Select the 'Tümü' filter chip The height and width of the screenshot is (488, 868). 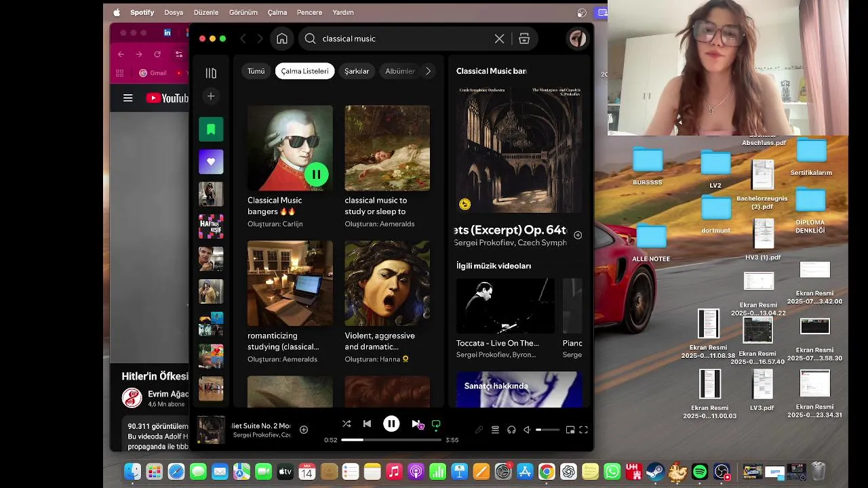pyautogui.click(x=256, y=71)
